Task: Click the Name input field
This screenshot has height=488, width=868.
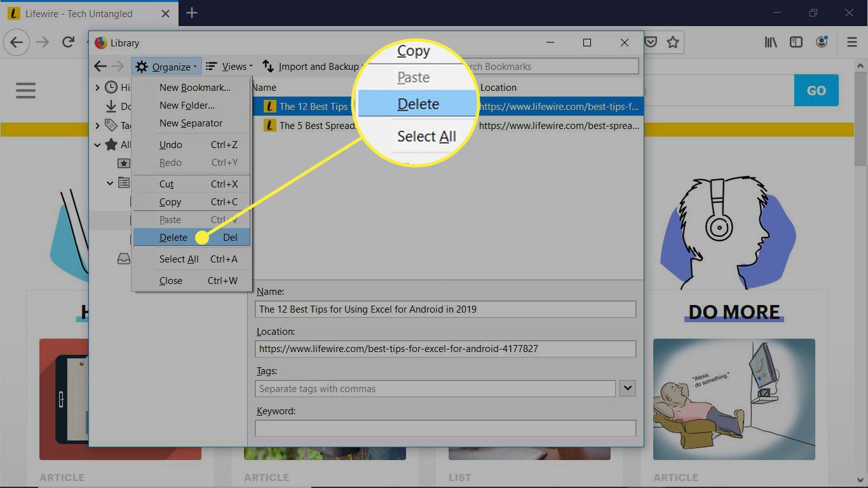Action: coord(445,309)
